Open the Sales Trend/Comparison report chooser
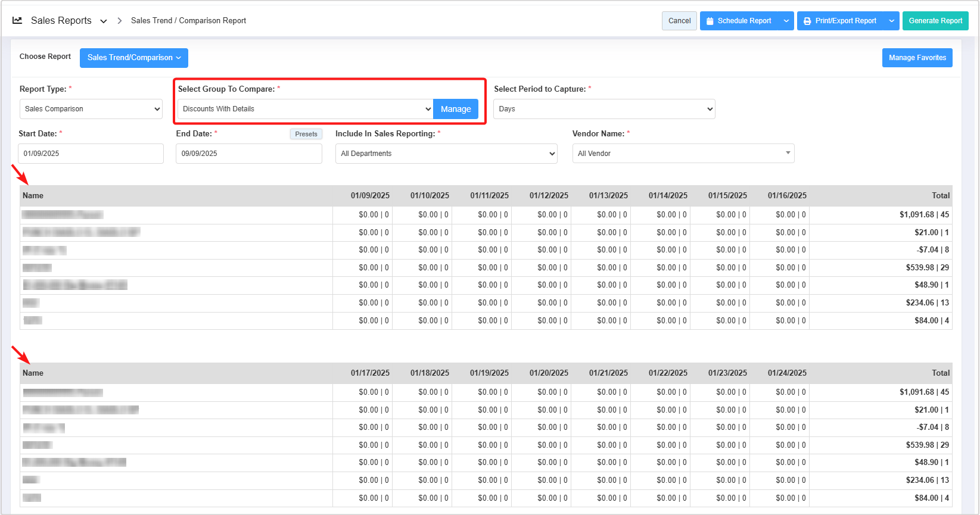 click(x=134, y=58)
